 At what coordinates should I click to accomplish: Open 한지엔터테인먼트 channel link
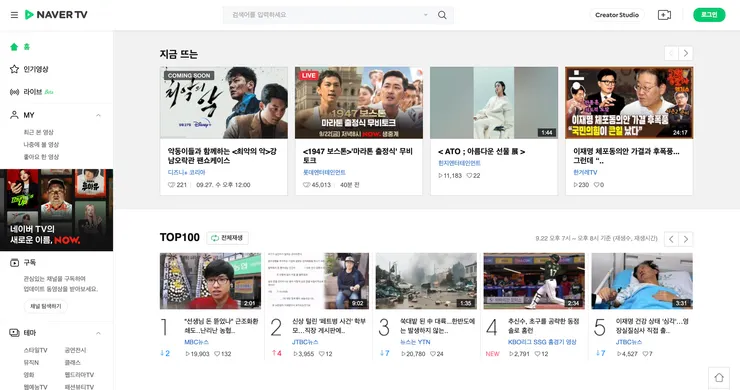(x=459, y=163)
